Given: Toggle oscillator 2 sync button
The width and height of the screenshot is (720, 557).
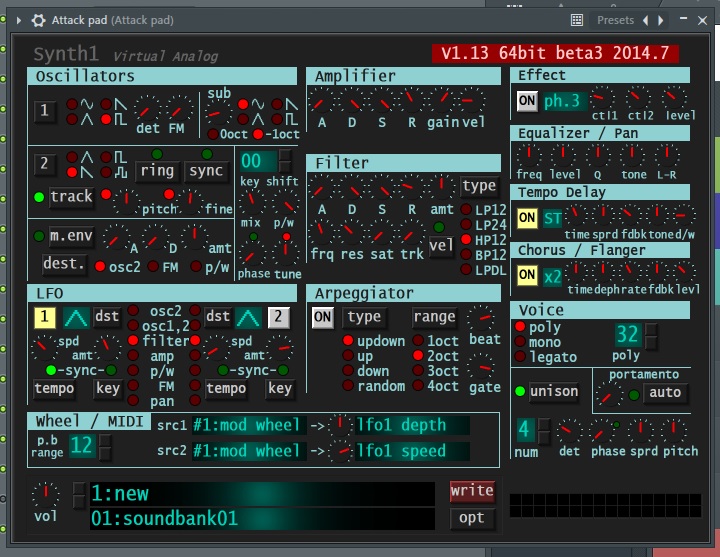Looking at the screenshot, I should 206,171.
